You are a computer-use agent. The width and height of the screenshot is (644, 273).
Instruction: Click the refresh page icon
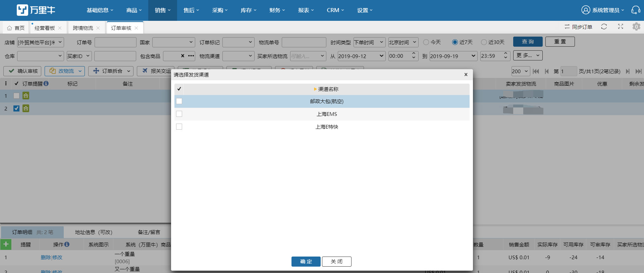pos(604,27)
